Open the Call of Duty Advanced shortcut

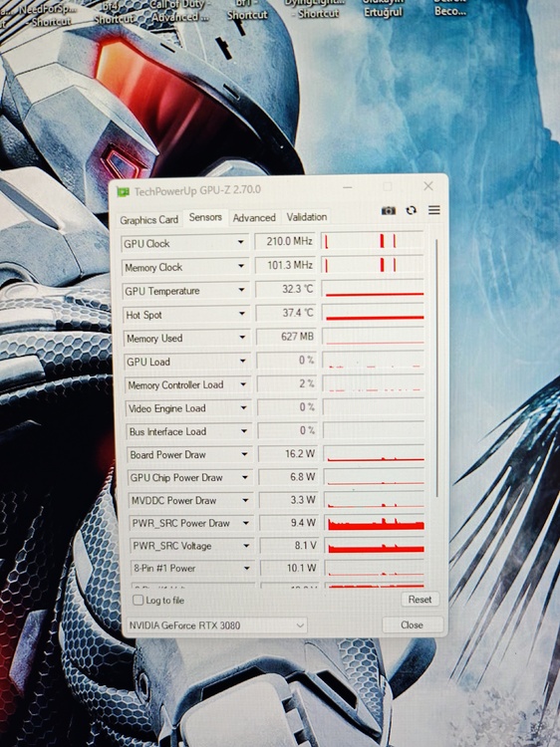click(x=179, y=11)
